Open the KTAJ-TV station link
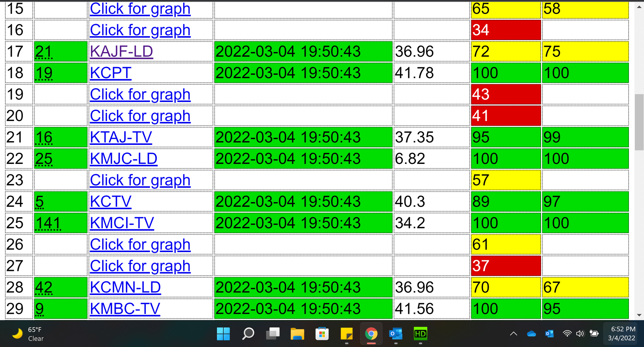 click(121, 137)
